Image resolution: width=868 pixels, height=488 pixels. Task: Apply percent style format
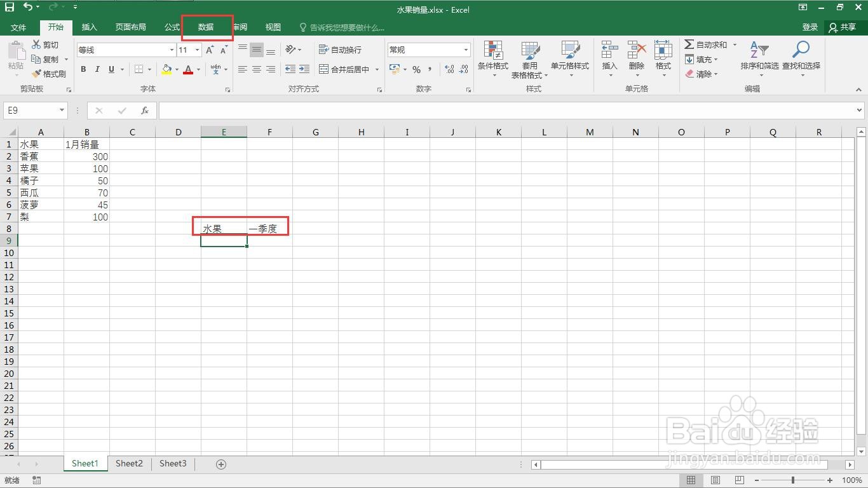click(416, 69)
